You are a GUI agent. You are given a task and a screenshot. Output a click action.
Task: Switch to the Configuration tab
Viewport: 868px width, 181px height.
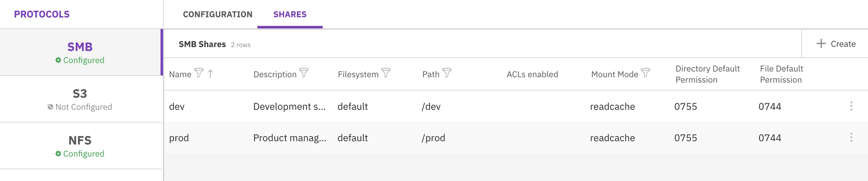point(218,14)
